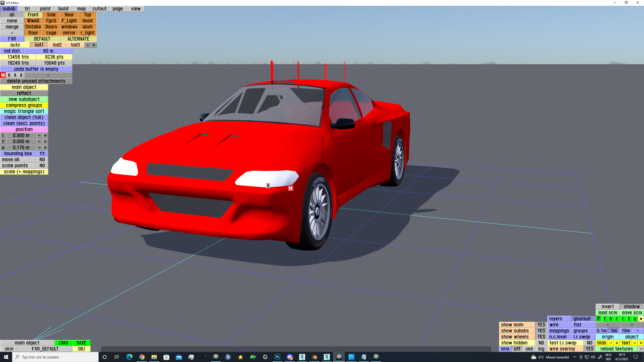Open the cutout menu tab

(99, 9)
